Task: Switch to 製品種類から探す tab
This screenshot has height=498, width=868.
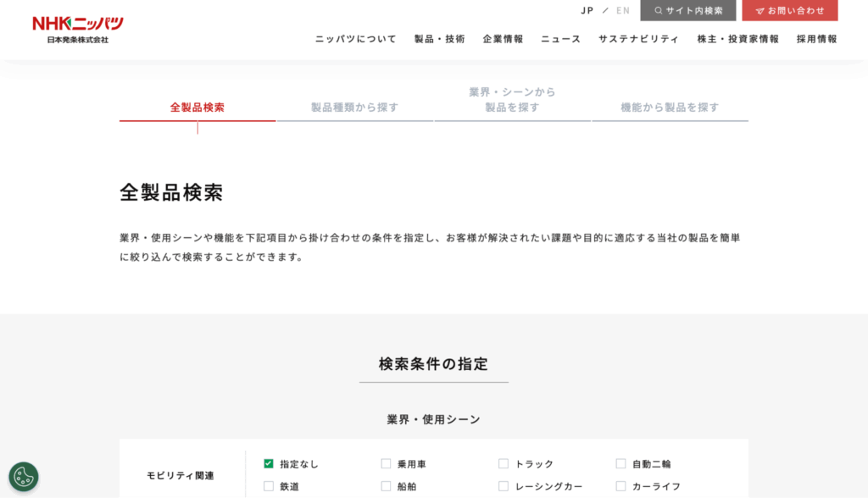Action: coord(354,108)
